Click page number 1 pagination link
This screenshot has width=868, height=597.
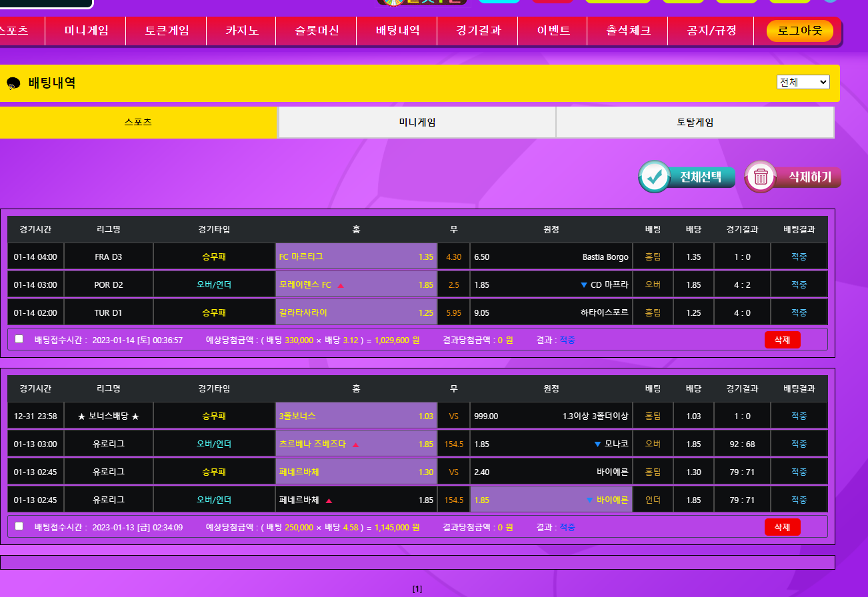pos(417,589)
